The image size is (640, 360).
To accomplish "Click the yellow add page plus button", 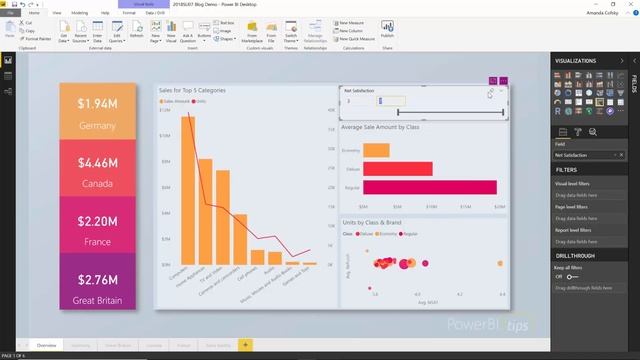I will pyautogui.click(x=245, y=345).
